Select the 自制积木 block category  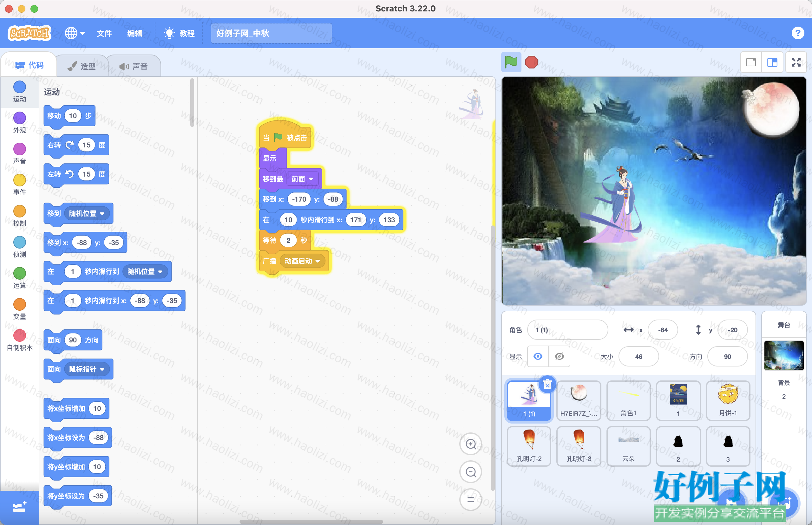coord(19,340)
